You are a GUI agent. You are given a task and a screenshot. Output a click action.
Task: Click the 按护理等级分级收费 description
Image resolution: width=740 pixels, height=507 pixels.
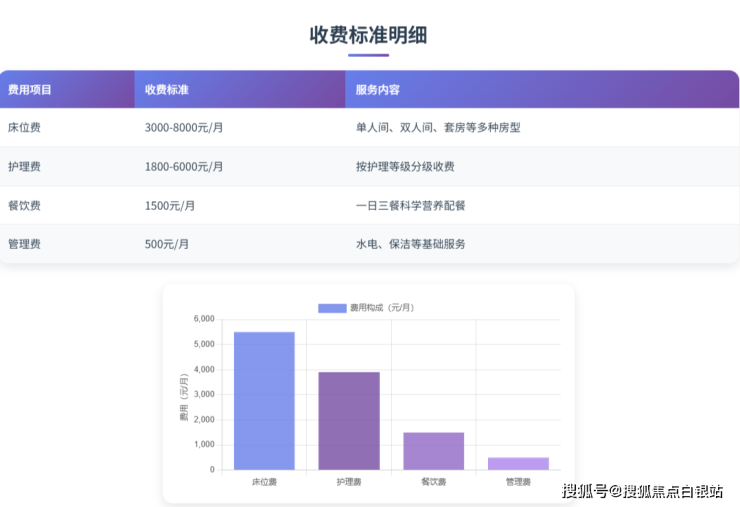pyautogui.click(x=405, y=167)
